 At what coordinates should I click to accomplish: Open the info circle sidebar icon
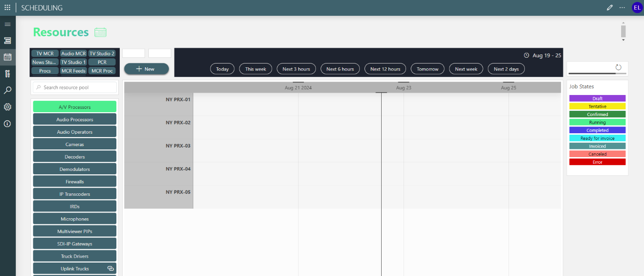point(8,124)
